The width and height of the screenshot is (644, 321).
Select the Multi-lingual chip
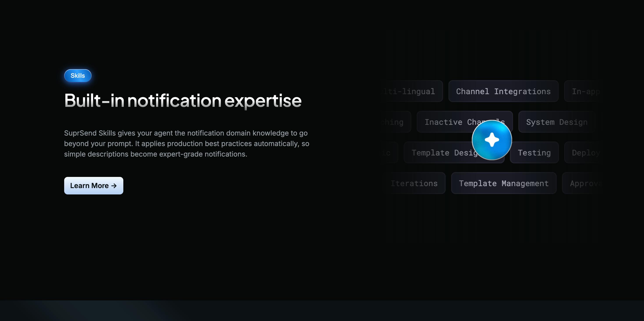412,91
